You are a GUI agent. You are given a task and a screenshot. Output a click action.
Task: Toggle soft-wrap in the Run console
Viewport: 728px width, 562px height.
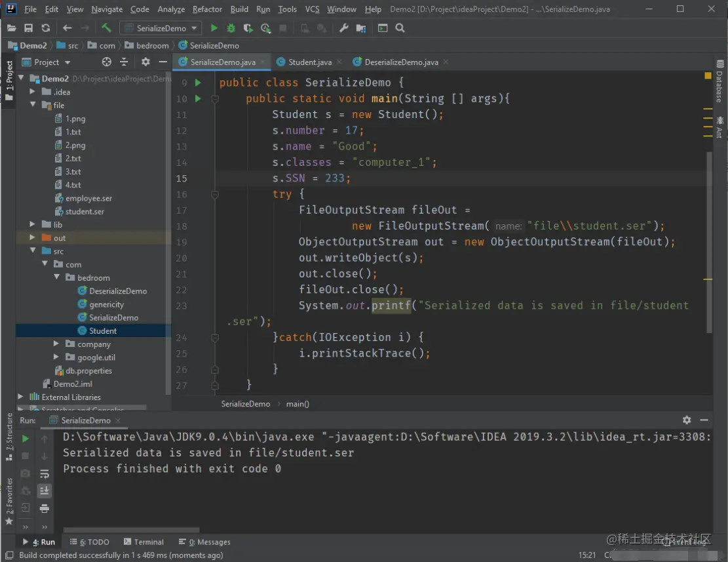pyautogui.click(x=45, y=473)
